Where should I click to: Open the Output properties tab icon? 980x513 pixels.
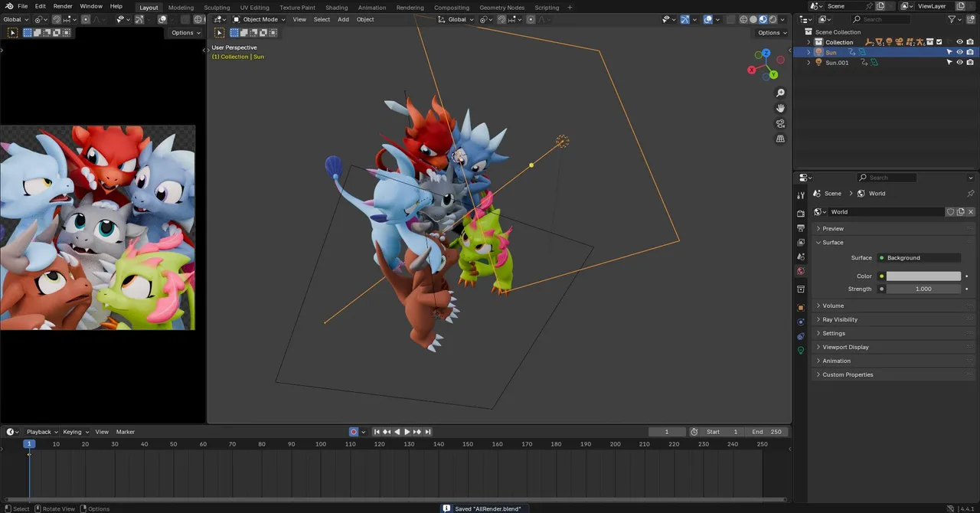click(x=801, y=228)
